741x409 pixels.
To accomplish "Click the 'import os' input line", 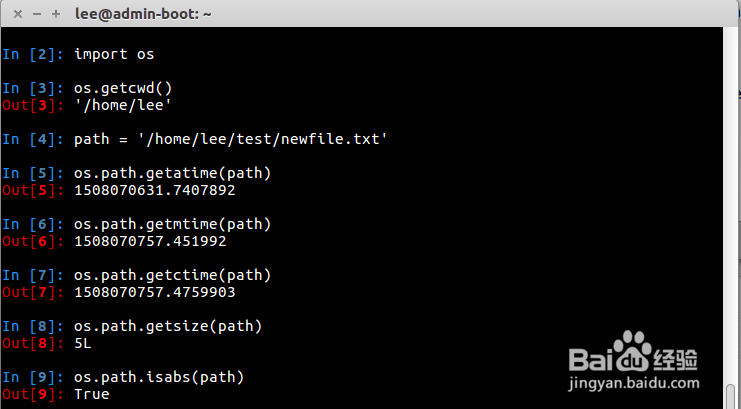I will click(x=114, y=53).
